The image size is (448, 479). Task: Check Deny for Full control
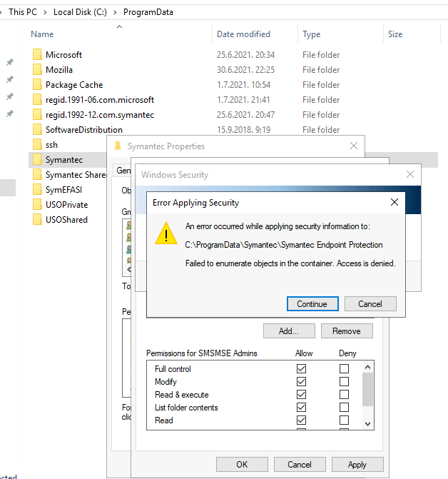pyautogui.click(x=345, y=369)
